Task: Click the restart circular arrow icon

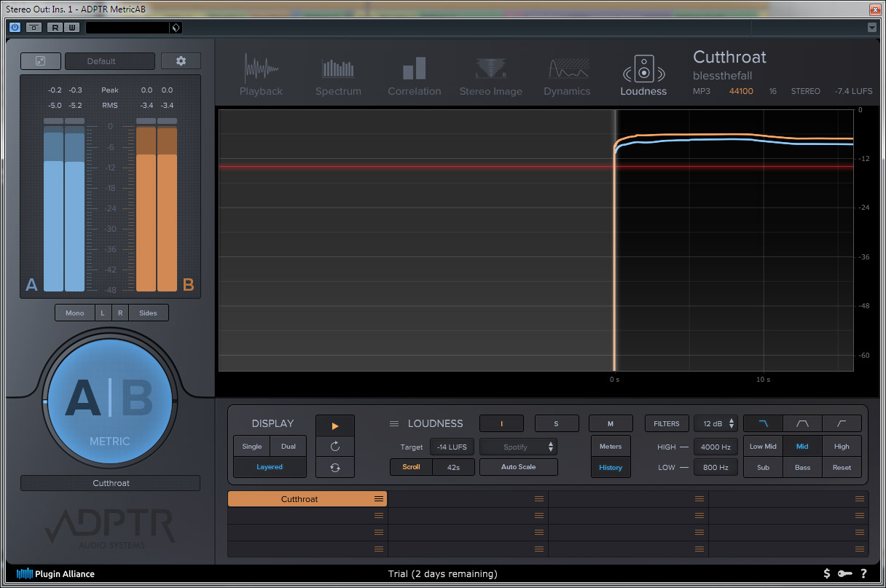Action: click(335, 446)
